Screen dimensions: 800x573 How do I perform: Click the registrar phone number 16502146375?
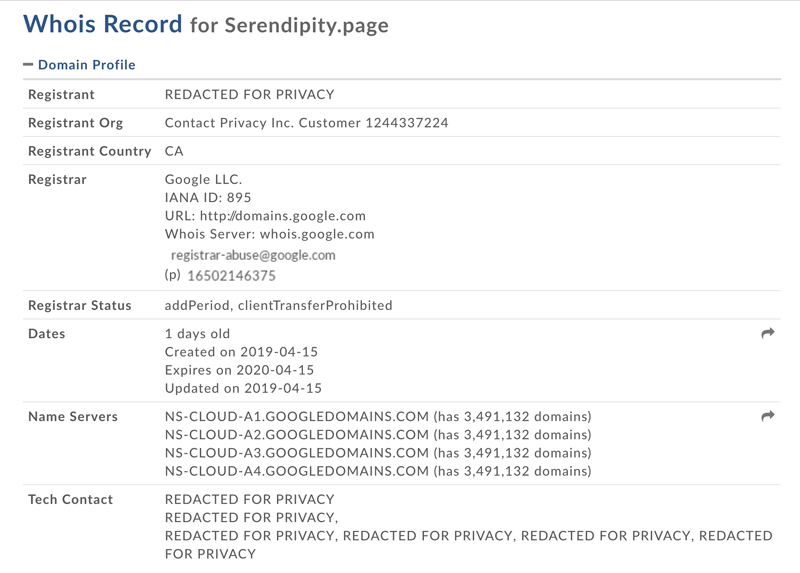(232, 276)
